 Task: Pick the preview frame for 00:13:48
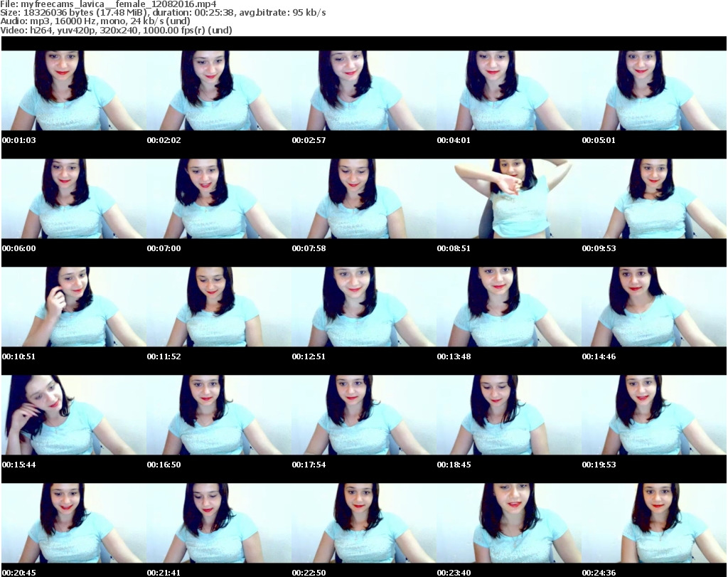point(509,307)
